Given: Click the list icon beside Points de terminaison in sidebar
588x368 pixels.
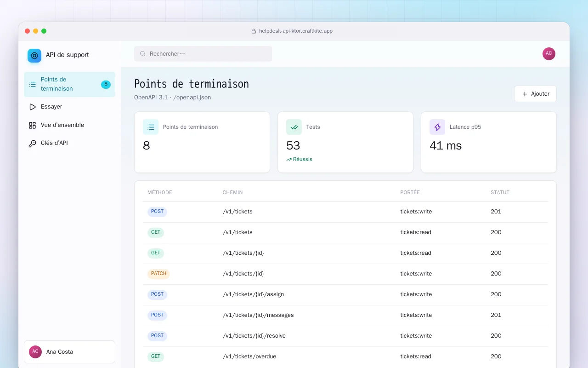Looking at the screenshot, I should 32,84.
